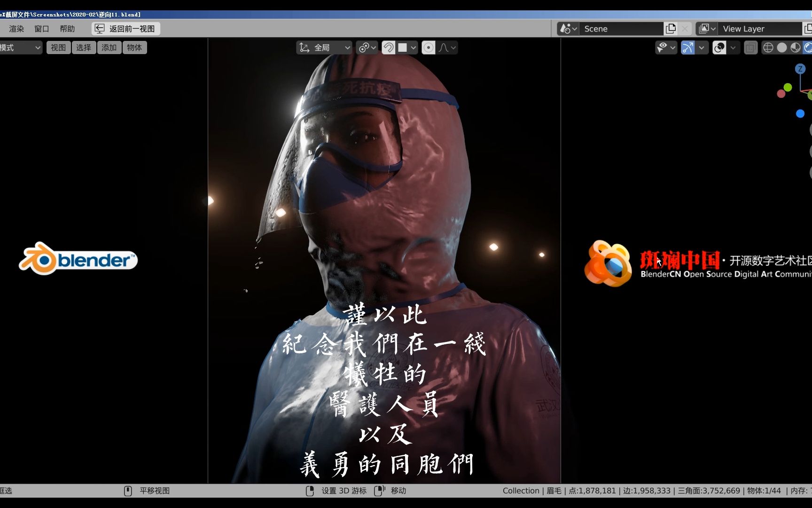812x508 pixels.
Task: Click the mouse icon beside 移动
Action: (x=379, y=491)
